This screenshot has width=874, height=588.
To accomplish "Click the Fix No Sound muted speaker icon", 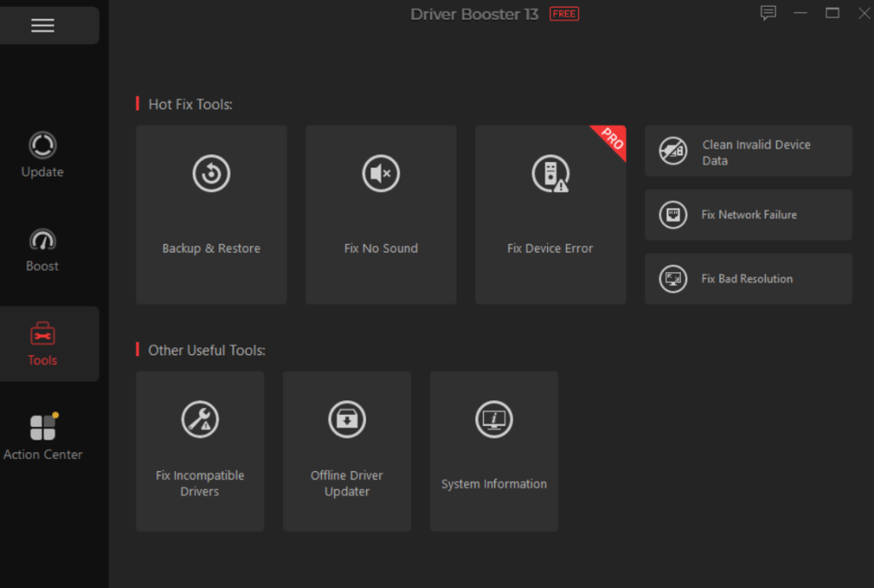I will point(381,173).
